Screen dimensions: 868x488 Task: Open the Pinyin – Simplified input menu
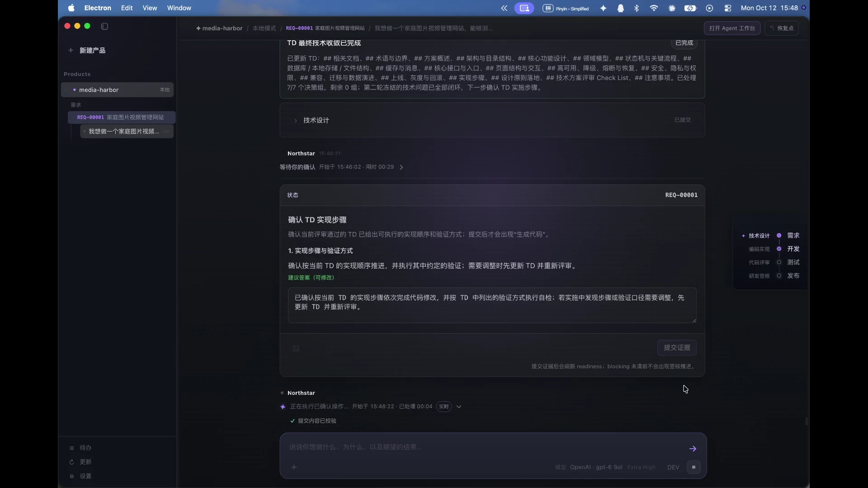tap(566, 8)
